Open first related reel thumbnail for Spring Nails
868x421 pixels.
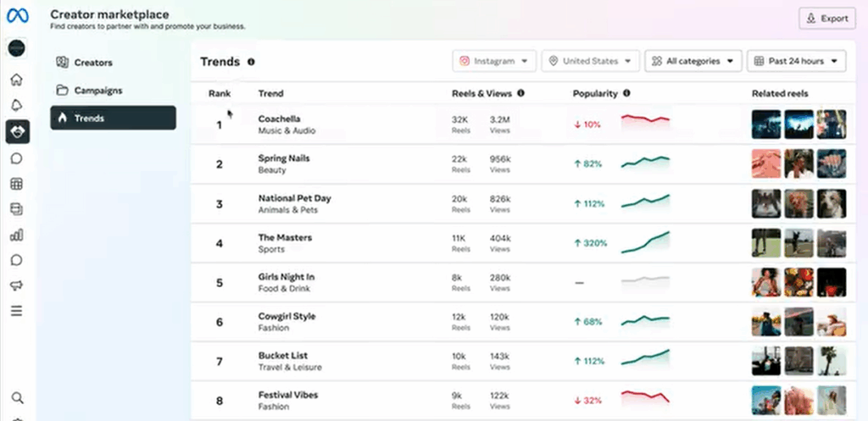pyautogui.click(x=765, y=163)
